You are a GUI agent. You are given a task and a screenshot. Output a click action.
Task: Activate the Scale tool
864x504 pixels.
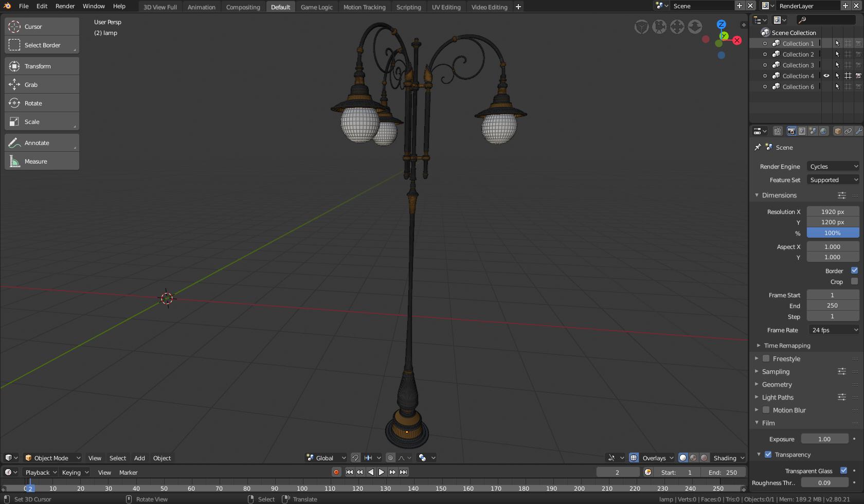click(x=42, y=122)
